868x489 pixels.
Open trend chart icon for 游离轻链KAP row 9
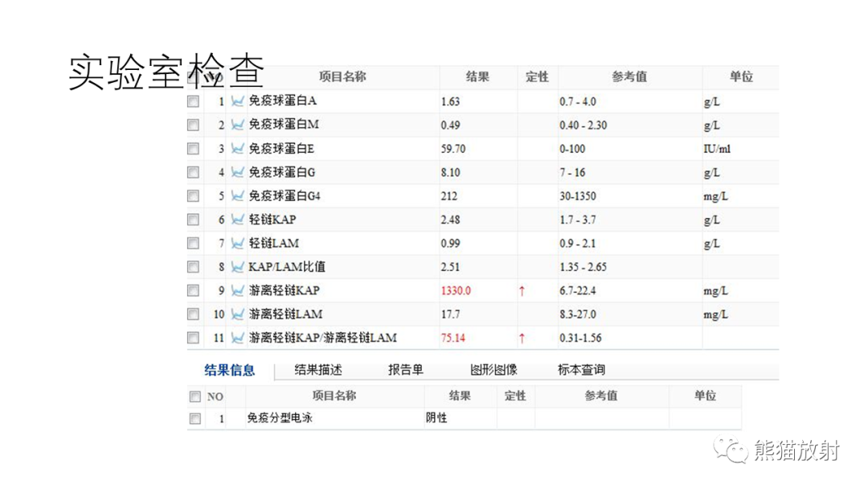(237, 290)
